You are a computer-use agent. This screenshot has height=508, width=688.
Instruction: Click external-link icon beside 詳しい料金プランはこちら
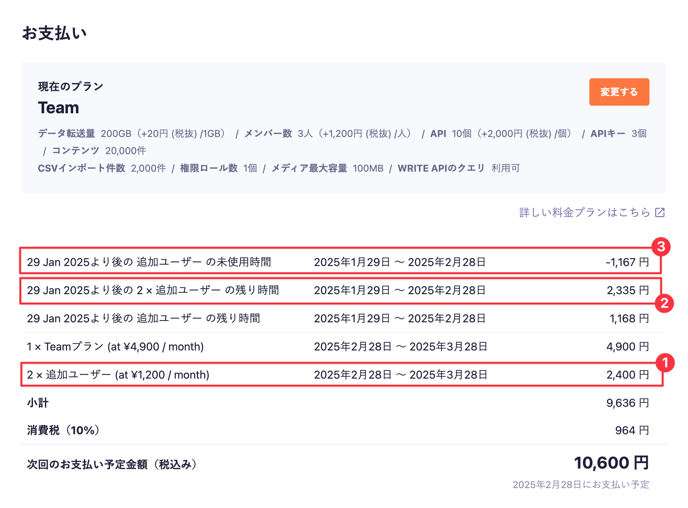point(660,212)
